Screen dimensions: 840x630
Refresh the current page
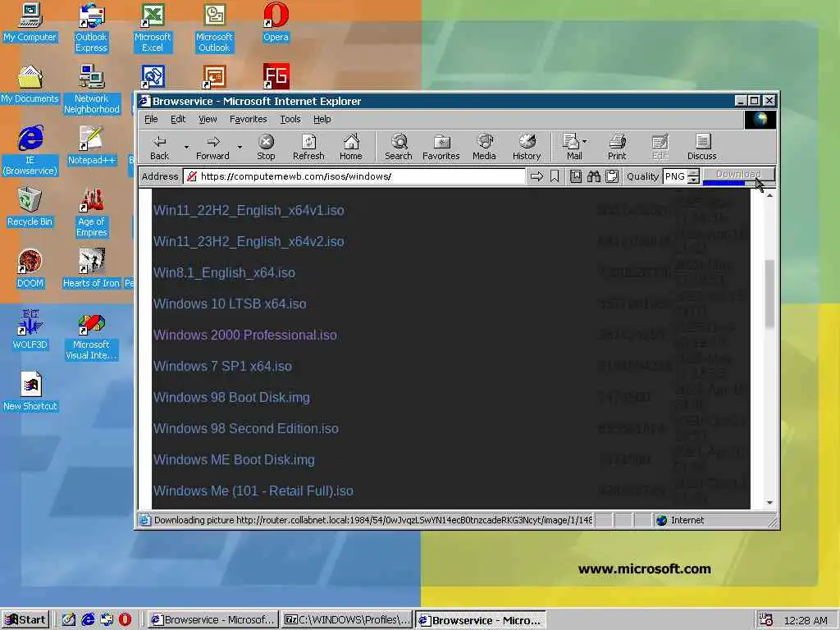point(308,148)
